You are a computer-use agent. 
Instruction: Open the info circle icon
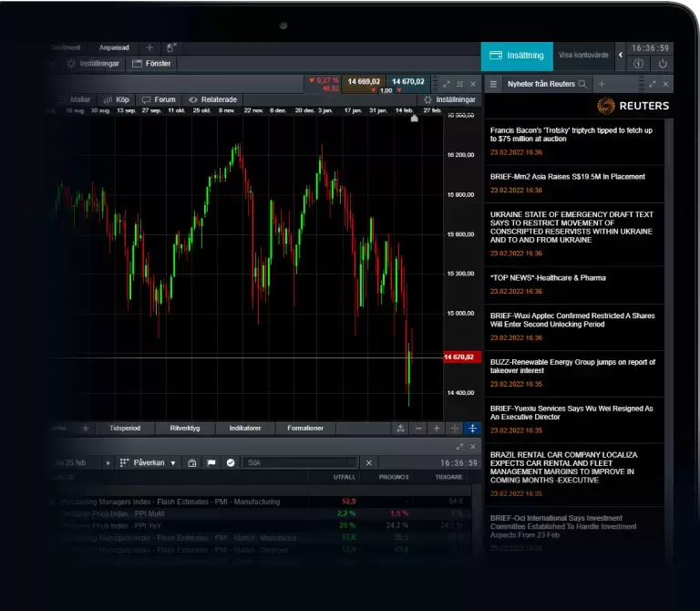pos(638,64)
